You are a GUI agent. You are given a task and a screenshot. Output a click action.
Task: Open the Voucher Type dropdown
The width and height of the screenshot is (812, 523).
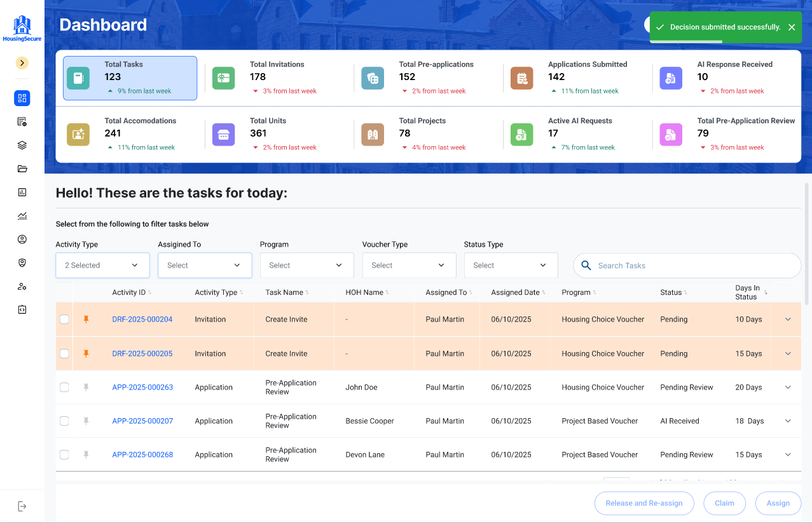pos(409,265)
